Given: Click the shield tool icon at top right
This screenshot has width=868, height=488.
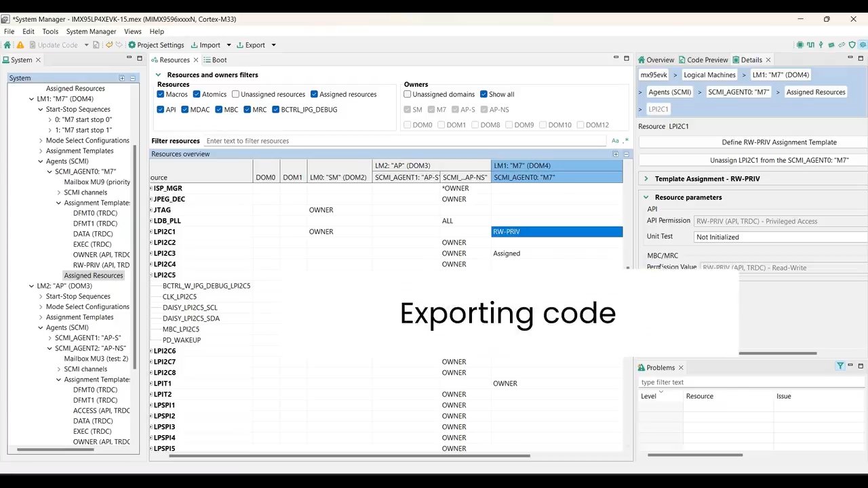Looking at the screenshot, I should tap(852, 45).
